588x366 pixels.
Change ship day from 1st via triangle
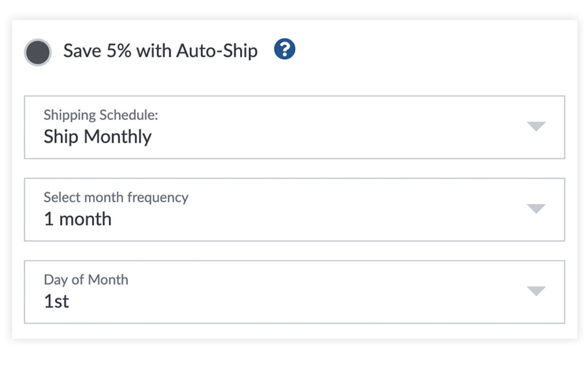click(x=536, y=291)
